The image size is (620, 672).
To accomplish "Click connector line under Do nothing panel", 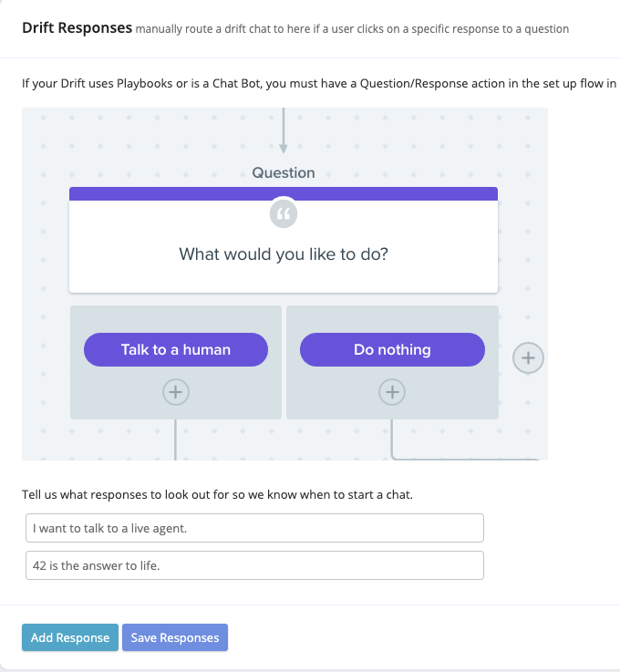I will [x=392, y=439].
